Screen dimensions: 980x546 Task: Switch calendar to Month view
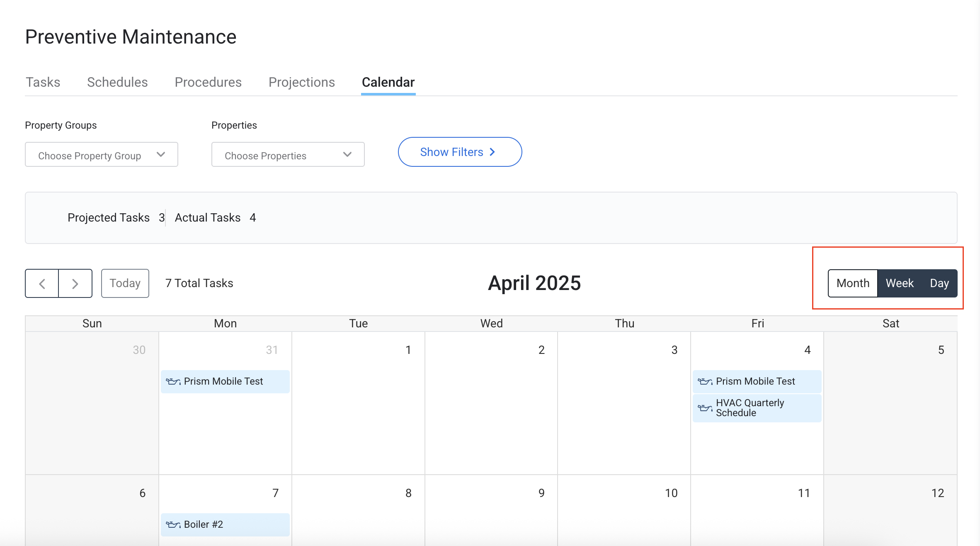click(x=853, y=283)
